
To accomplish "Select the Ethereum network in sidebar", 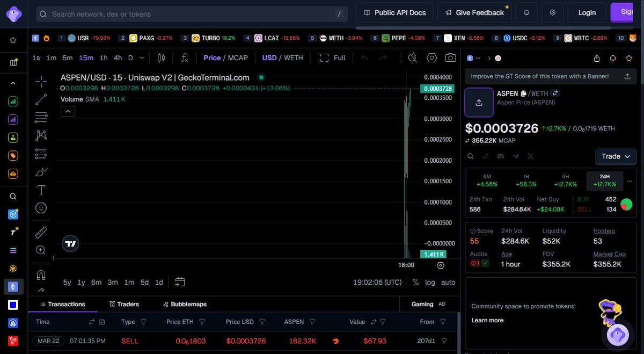I will (13, 286).
